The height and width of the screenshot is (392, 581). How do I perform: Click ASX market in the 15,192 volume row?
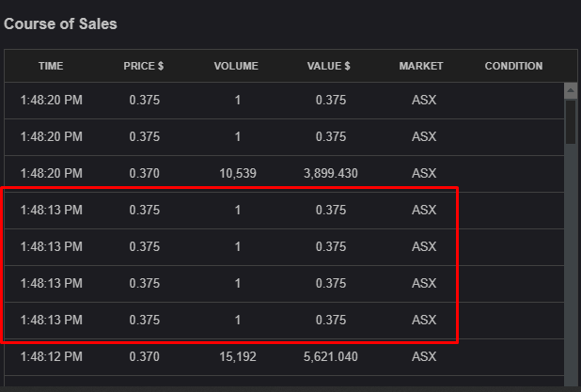[424, 356]
